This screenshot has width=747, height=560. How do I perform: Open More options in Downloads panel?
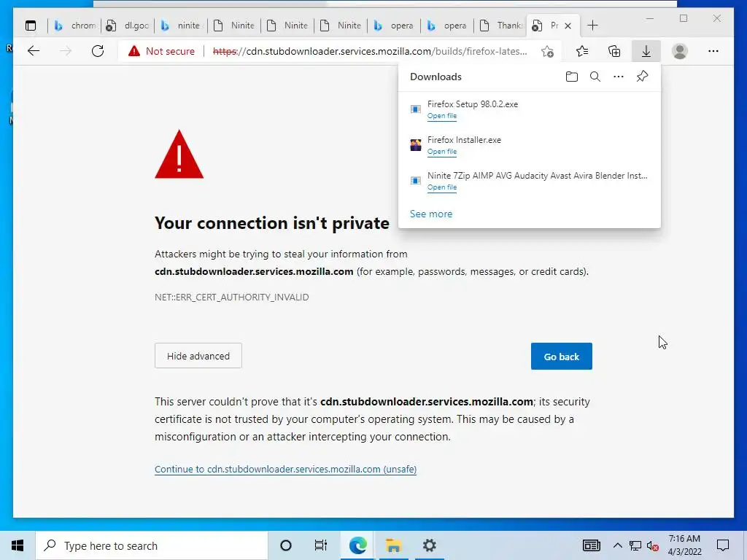(619, 77)
